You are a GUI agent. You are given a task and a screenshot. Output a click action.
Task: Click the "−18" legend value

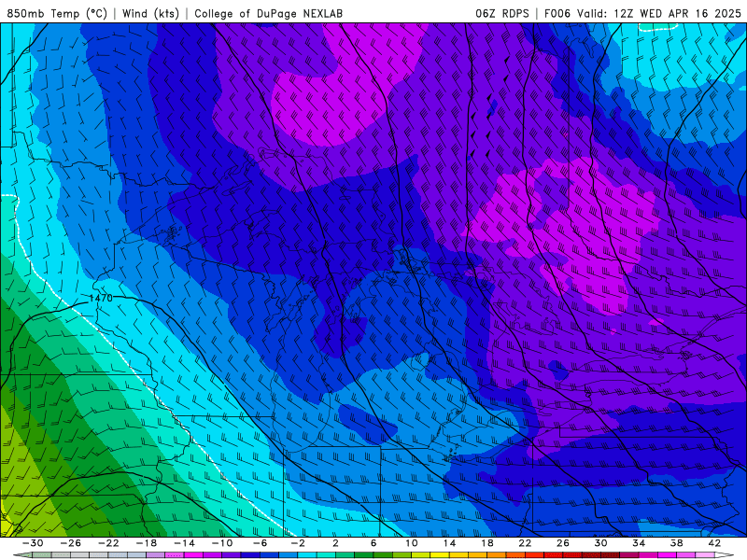click(x=147, y=543)
